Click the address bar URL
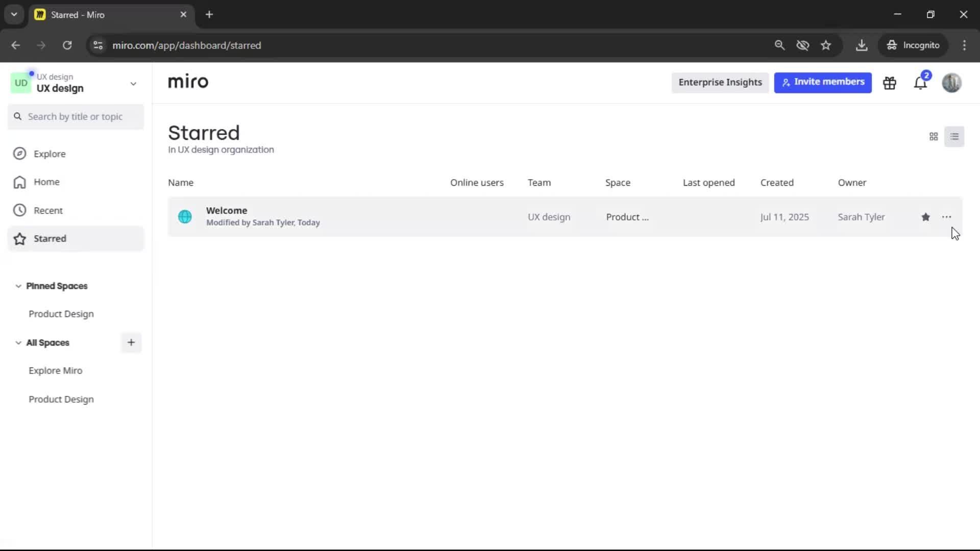Screen dimensions: 980x551 (x=187, y=45)
